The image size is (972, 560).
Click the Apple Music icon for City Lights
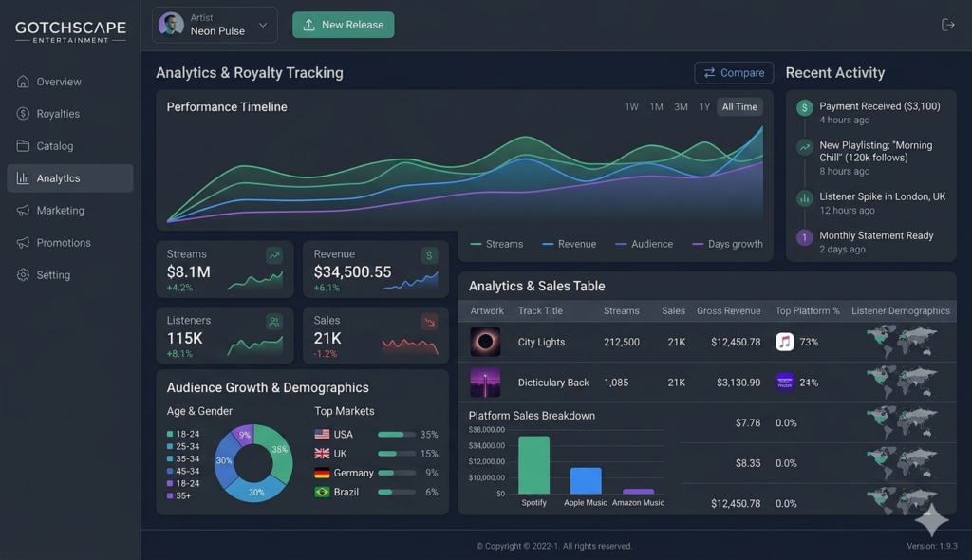(785, 342)
